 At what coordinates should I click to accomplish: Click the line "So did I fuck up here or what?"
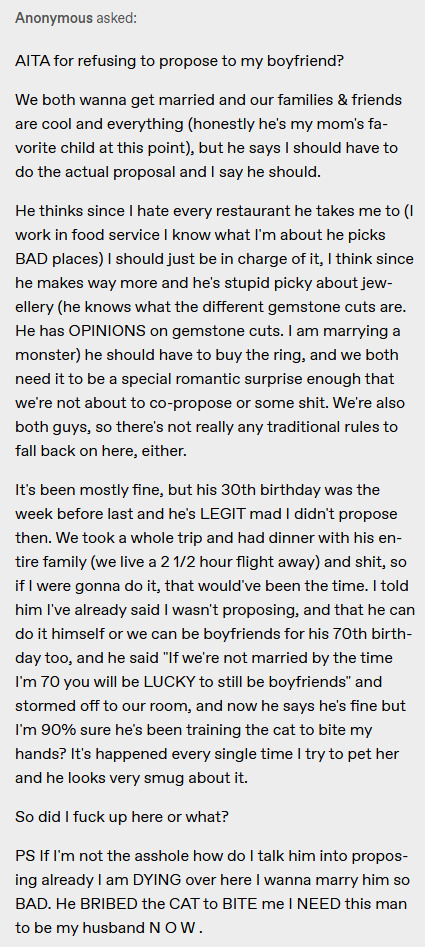(122, 816)
